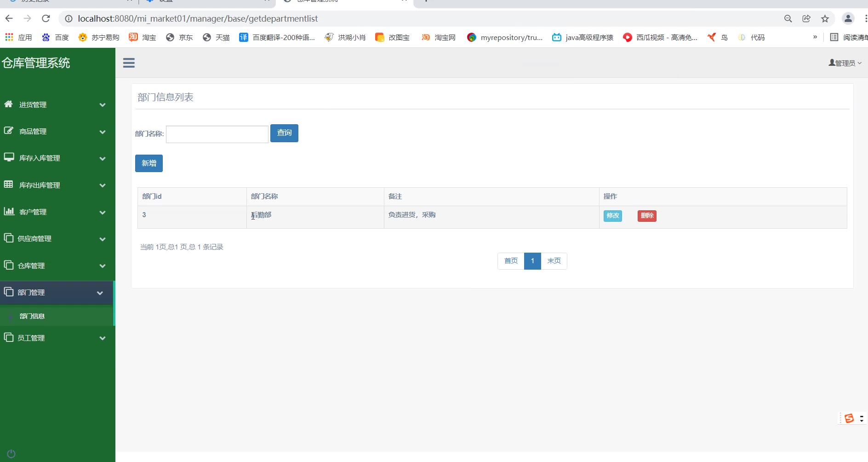Click 修改 for department 后勤部
Viewport: 868px width, 462px height.
613,216
